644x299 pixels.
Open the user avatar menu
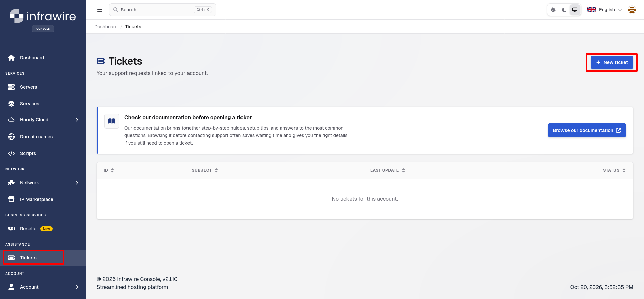pyautogui.click(x=632, y=10)
